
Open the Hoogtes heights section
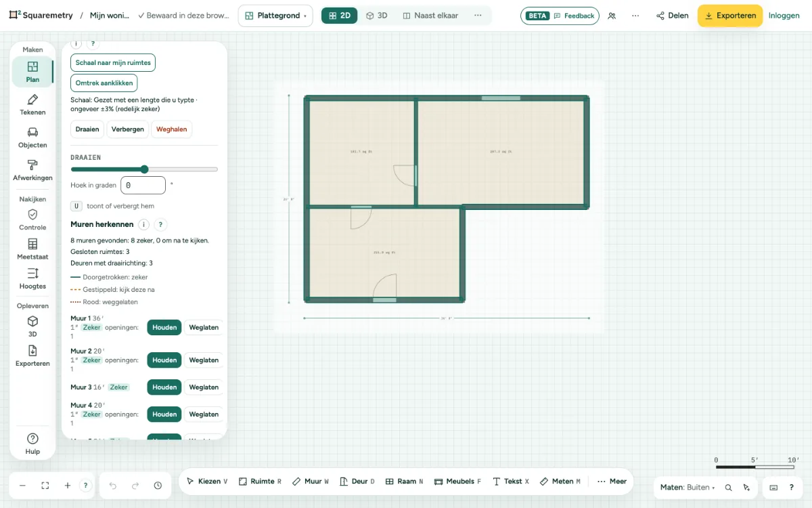pyautogui.click(x=32, y=278)
